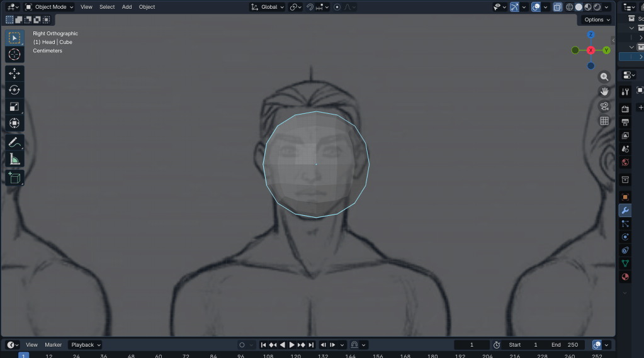The image size is (644, 358).
Task: Click the camera view icon in viewport
Action: point(604,106)
